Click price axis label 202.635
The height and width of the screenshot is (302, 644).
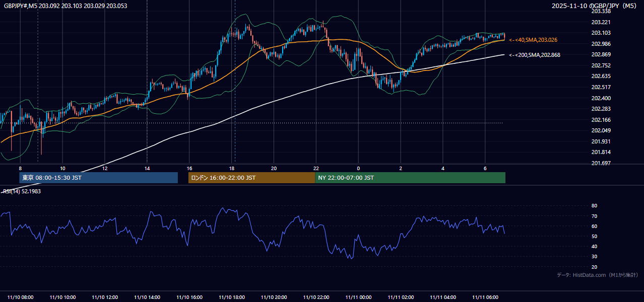click(601, 76)
